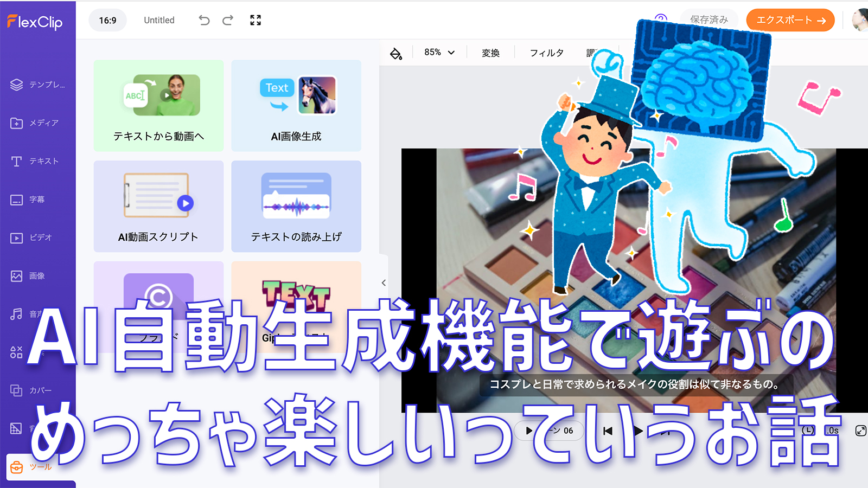Open テキストから動画へ tool card
Screen dimensions: 868x488
(158, 106)
